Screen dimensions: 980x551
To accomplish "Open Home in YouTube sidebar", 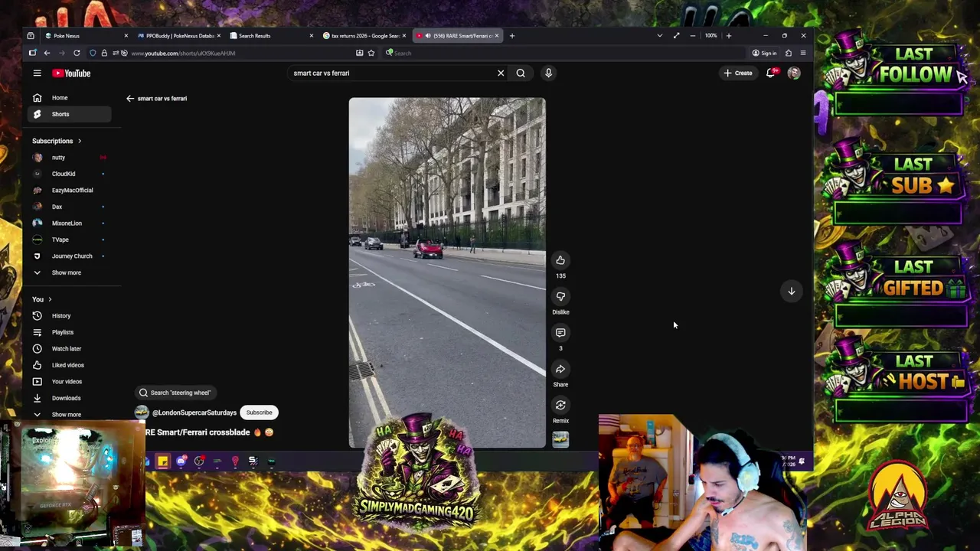I will 70,98.
